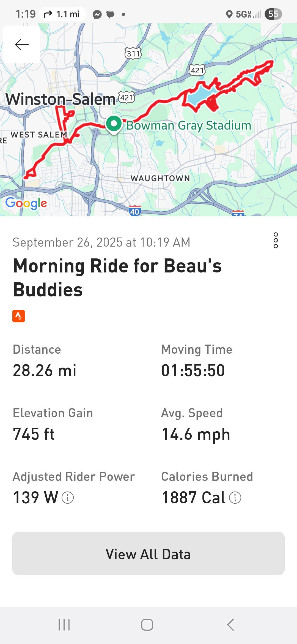Tap the Winston-Salem city label
This screenshot has height=644, width=297.
(x=61, y=99)
